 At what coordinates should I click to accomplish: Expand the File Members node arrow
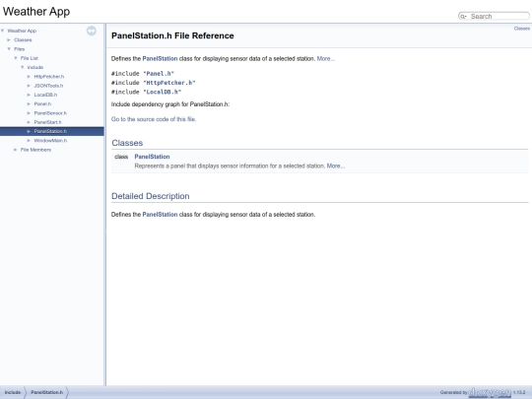16,150
